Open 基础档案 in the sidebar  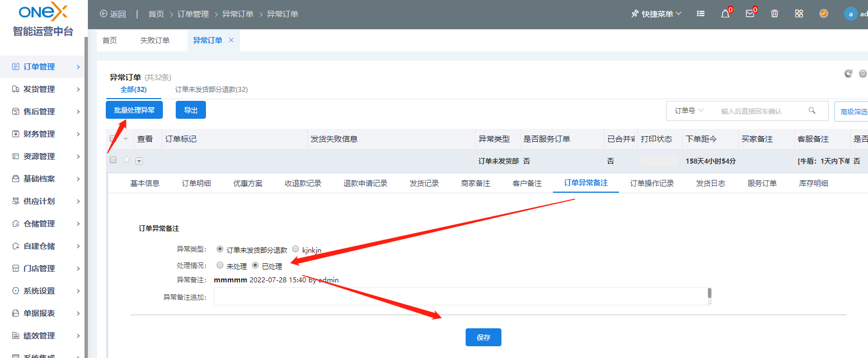coord(43,179)
